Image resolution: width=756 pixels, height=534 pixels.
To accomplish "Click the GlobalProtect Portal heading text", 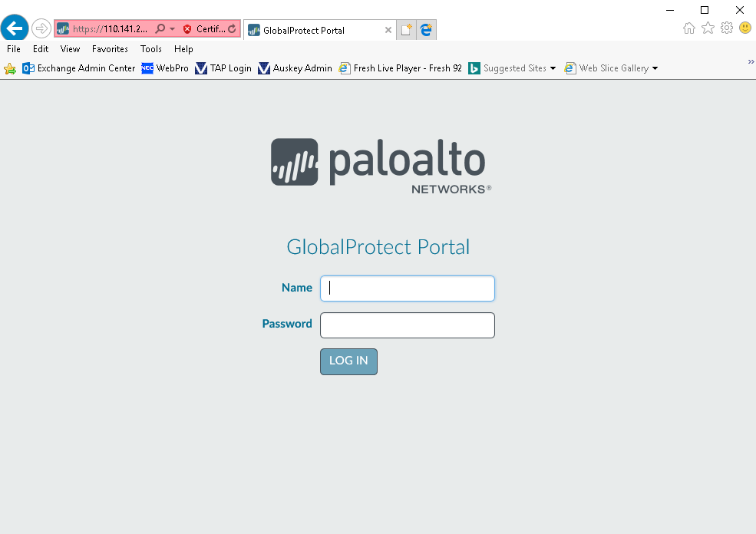I will (378, 247).
